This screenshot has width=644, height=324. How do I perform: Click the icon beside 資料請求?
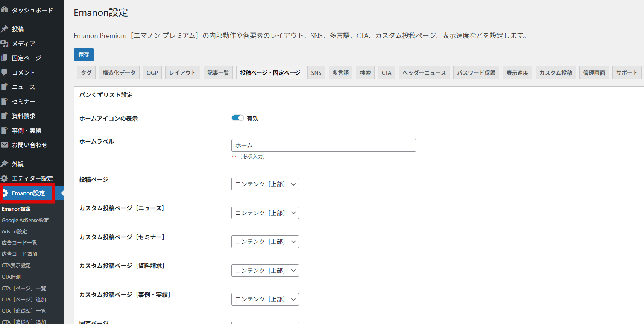[x=4, y=116]
